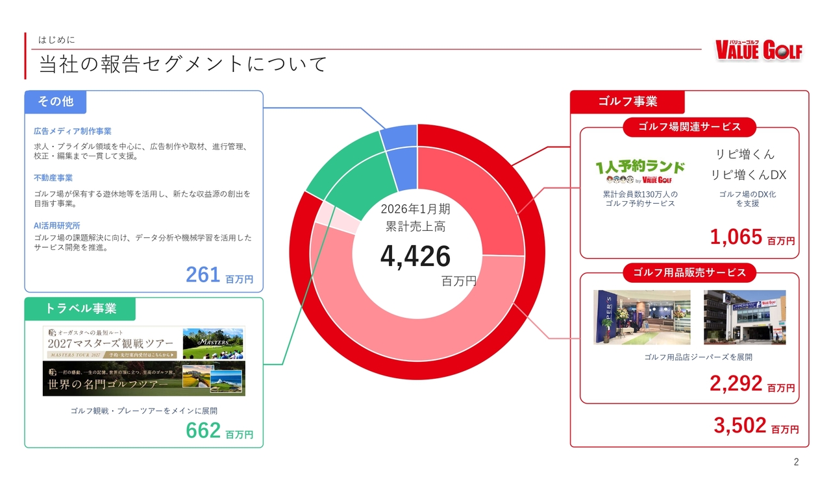
Task: Click the 2,292 百万円 value
Action: point(752,384)
